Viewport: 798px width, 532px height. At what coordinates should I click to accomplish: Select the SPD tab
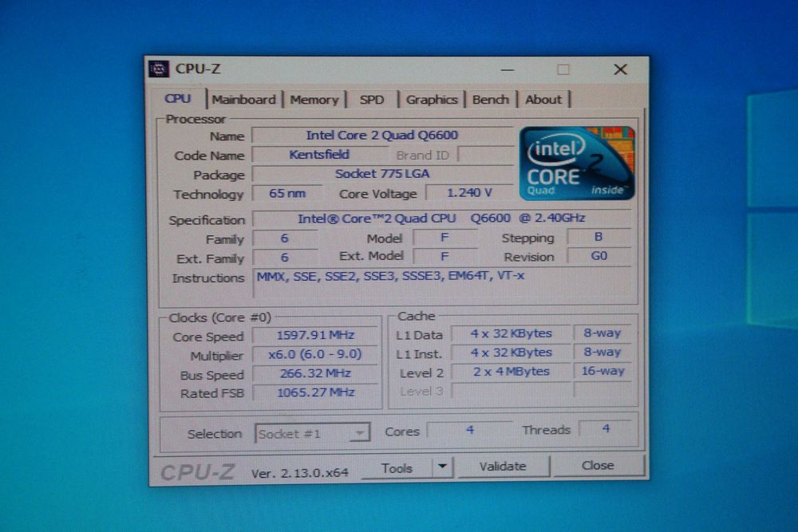(x=372, y=100)
